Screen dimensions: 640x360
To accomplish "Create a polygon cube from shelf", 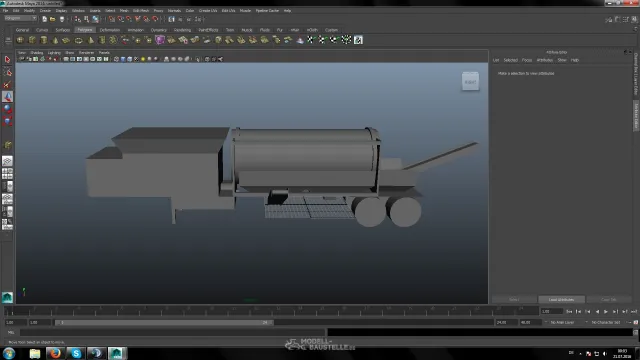I will point(32,40).
